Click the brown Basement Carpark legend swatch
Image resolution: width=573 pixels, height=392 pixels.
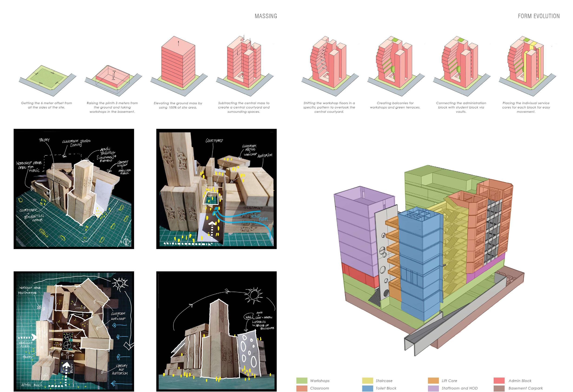[499, 388]
